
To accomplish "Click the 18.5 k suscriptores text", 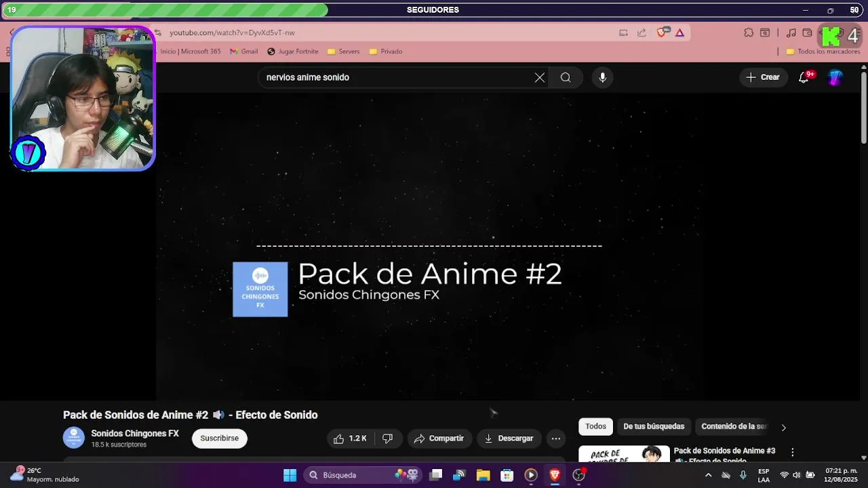I will pos(119,445).
